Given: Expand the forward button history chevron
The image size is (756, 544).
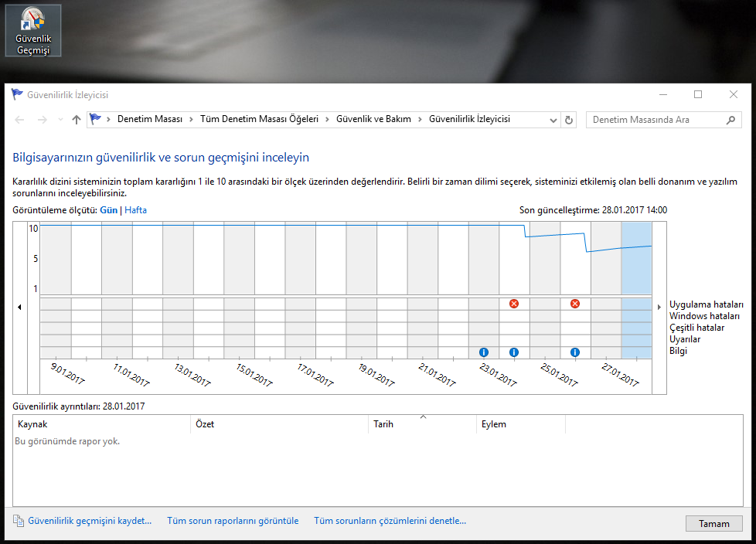Looking at the screenshot, I should [60, 120].
